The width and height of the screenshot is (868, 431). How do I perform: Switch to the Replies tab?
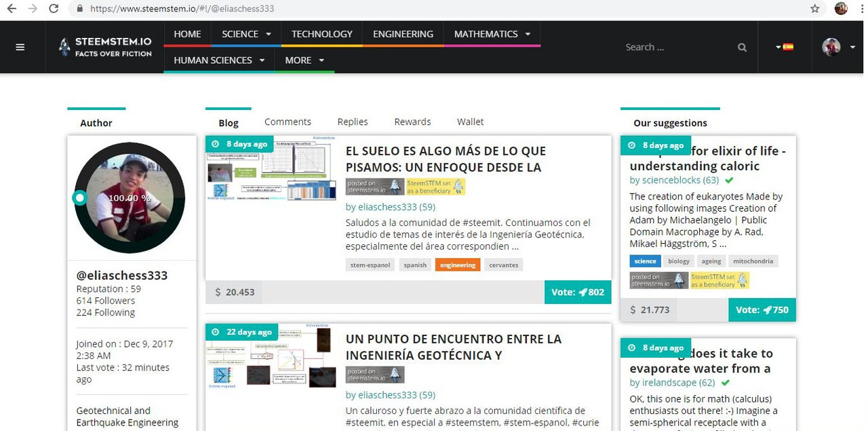pyautogui.click(x=353, y=121)
